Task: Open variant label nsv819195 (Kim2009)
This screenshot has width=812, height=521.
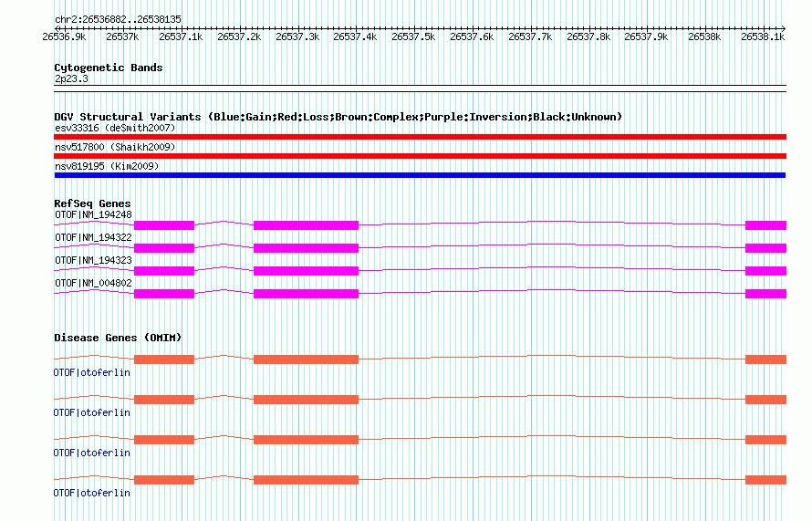Action: coord(107,166)
